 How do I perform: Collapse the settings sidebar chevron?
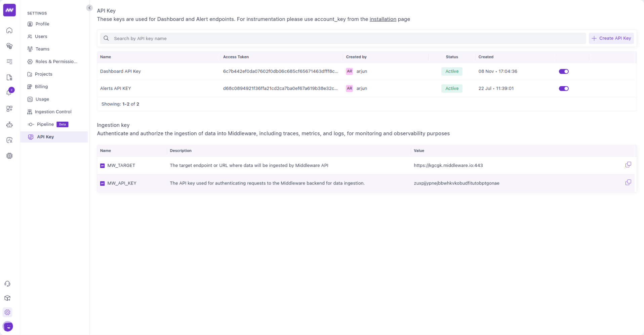click(x=89, y=8)
